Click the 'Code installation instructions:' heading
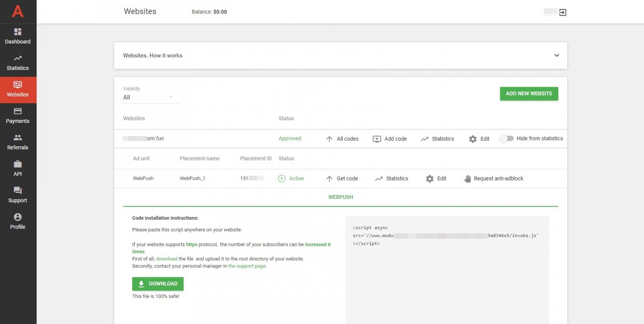This screenshot has width=644, height=324. (x=165, y=218)
